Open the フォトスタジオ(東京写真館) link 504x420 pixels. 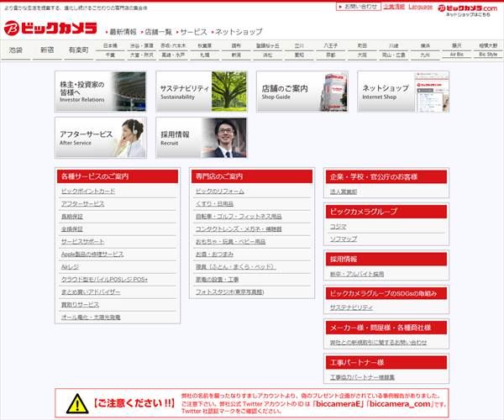[x=230, y=291]
